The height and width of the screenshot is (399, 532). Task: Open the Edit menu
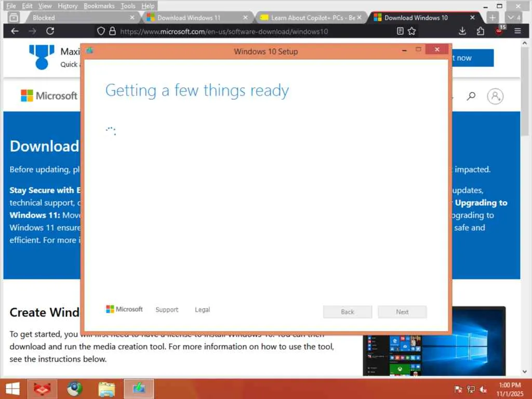point(27,6)
